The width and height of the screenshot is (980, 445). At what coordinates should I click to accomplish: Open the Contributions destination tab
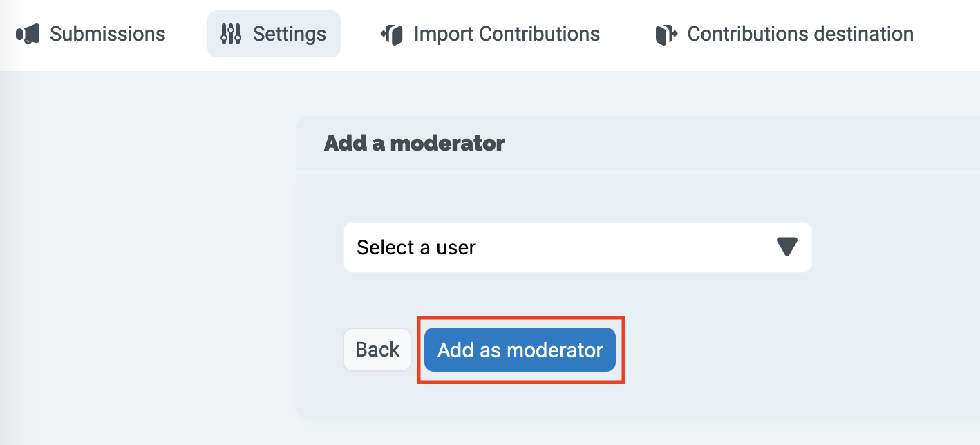click(784, 34)
